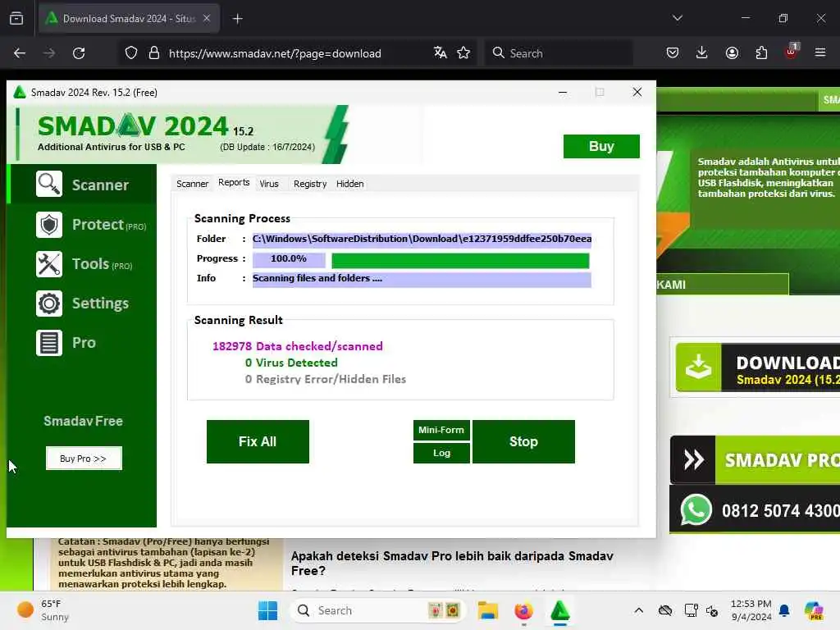Click the WhatsApp icon on the webpage
Image resolution: width=840 pixels, height=630 pixels.
[x=696, y=509]
